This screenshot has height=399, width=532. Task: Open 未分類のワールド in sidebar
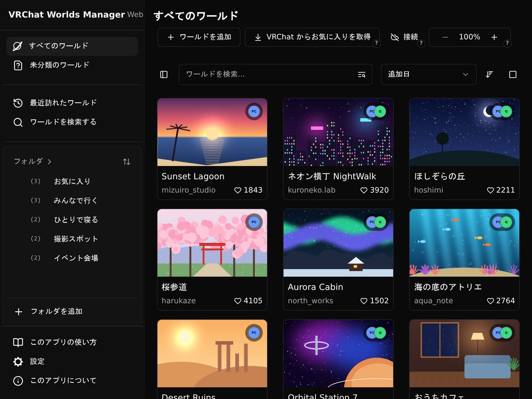72,65
